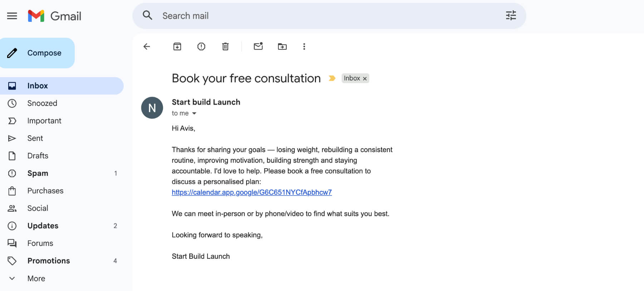Viewport: 644px width, 291px height.
Task: Open the hamburger navigation menu
Action: click(12, 16)
